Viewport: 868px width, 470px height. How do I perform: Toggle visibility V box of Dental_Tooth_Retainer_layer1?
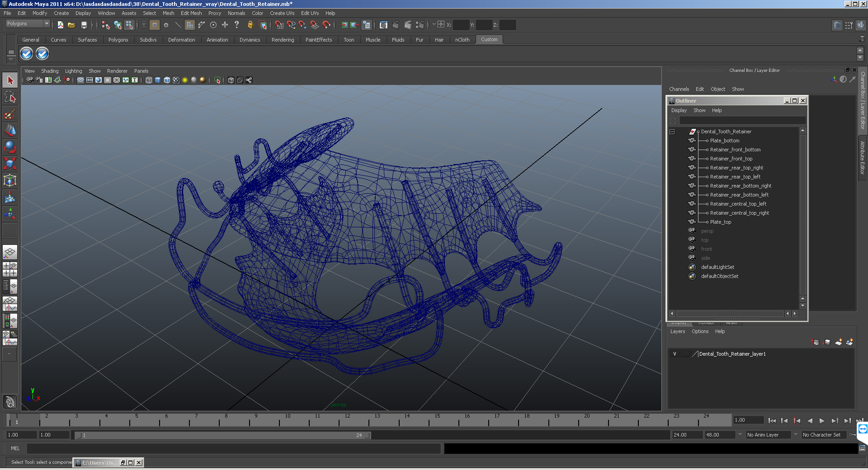pos(675,354)
